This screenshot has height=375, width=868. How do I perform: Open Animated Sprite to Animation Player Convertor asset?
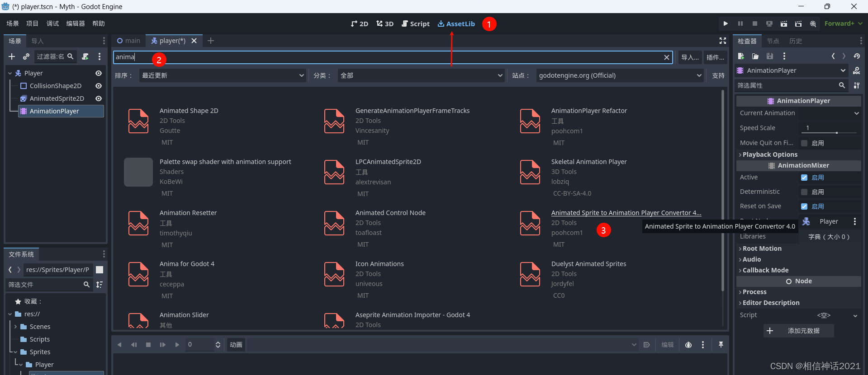pos(626,213)
